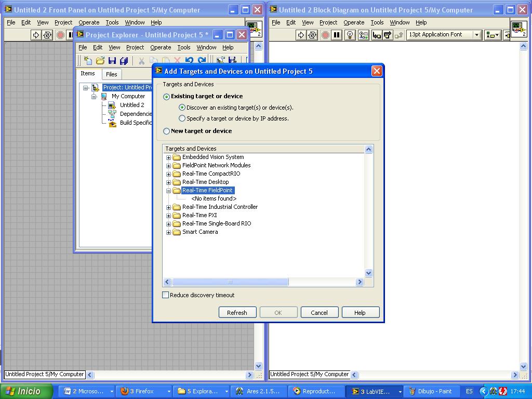This screenshot has height=399, width=532.
Task: Switch to Items tab in Project Explorer
Action: (87, 74)
